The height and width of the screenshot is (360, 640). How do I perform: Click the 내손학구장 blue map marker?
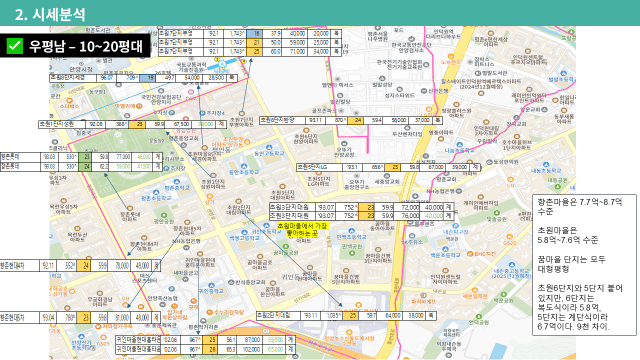tap(456, 226)
